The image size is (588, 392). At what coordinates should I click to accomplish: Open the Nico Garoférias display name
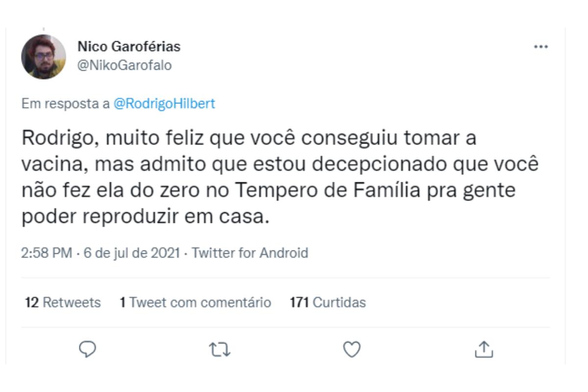click(x=129, y=47)
